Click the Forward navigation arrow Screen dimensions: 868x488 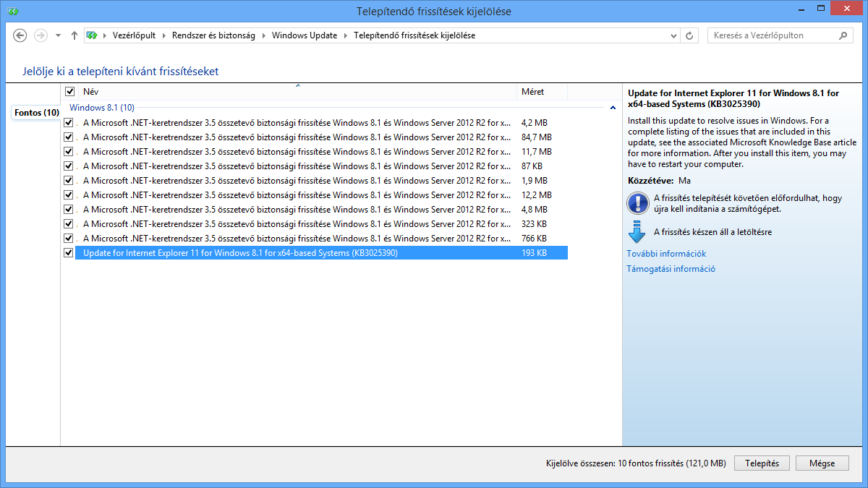(x=41, y=35)
